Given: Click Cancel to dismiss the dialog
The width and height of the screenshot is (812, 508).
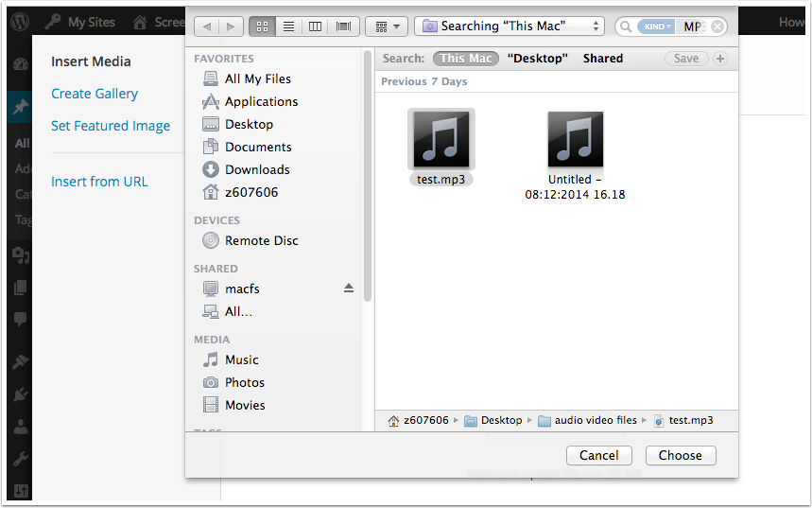Looking at the screenshot, I should tap(598, 455).
